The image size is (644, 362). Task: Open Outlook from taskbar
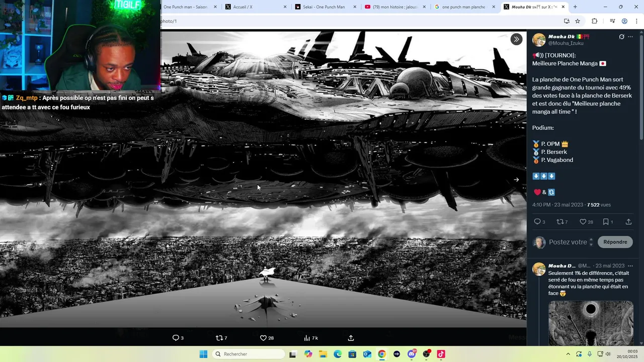pos(367,354)
